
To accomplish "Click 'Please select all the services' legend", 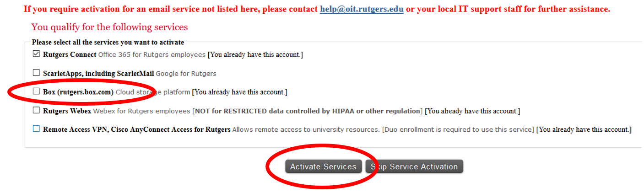I will tap(108, 42).
